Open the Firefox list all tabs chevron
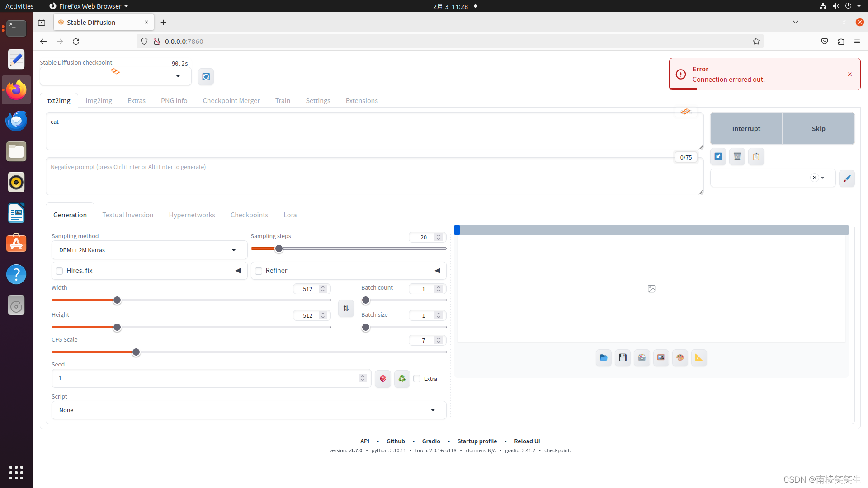The width and height of the screenshot is (868, 488). tap(796, 22)
